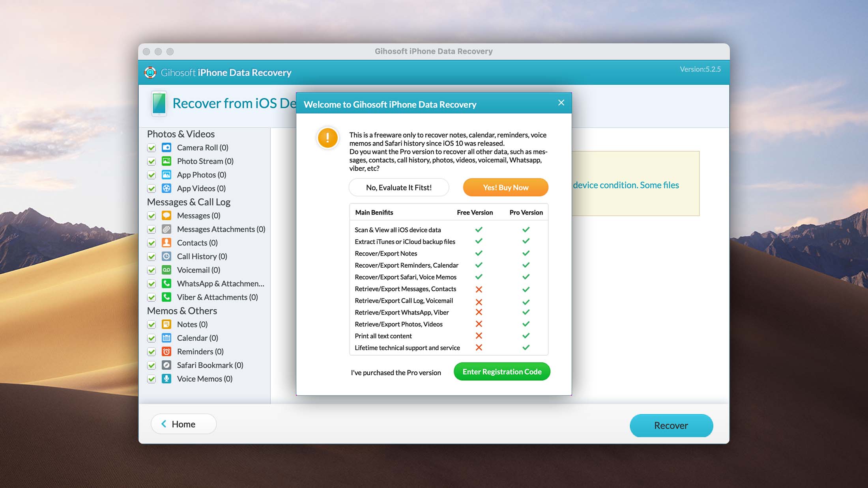
Task: Click the Viber phone icon
Action: pyautogui.click(x=166, y=297)
